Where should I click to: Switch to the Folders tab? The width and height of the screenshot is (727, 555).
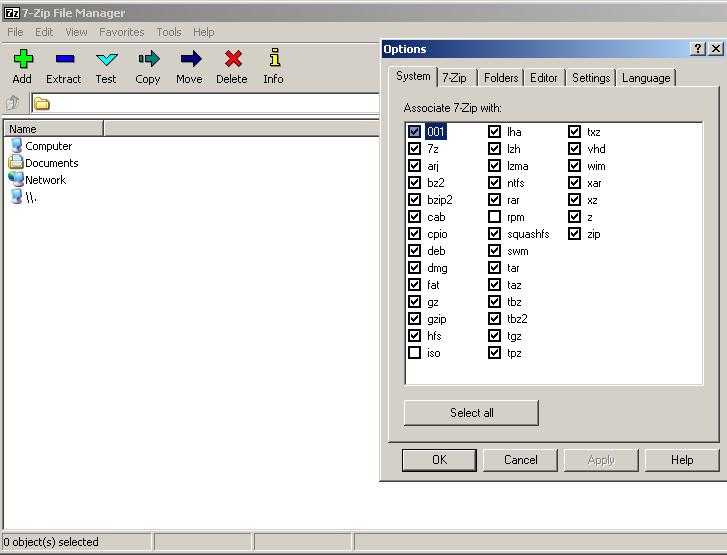click(501, 77)
